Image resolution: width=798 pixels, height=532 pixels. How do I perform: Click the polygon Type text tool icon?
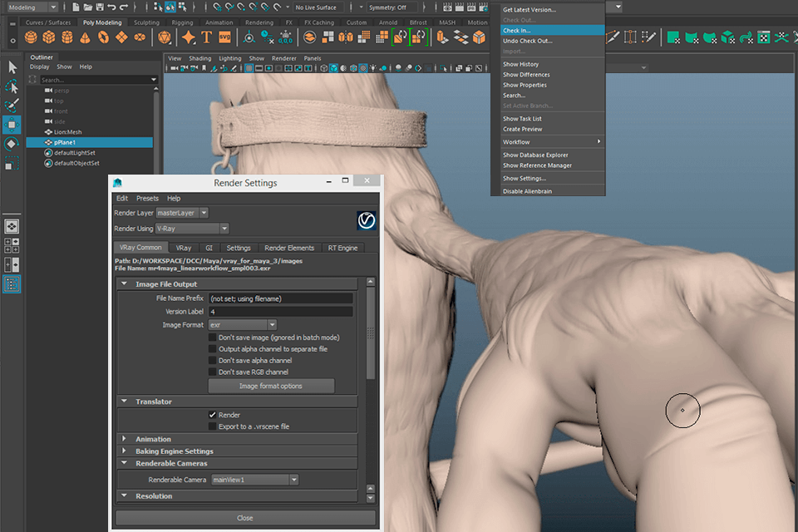click(x=207, y=37)
